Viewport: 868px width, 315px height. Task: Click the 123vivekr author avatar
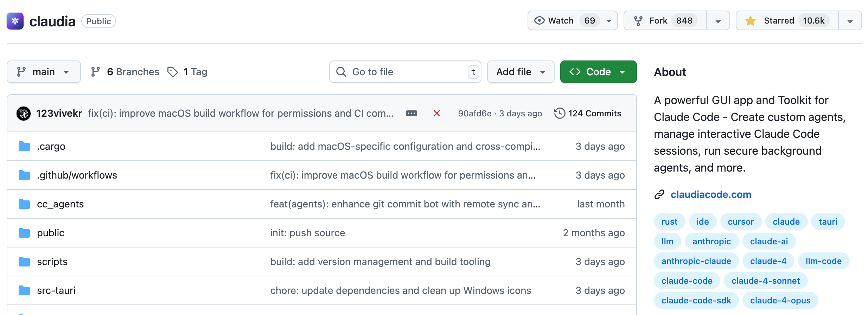pos(24,114)
